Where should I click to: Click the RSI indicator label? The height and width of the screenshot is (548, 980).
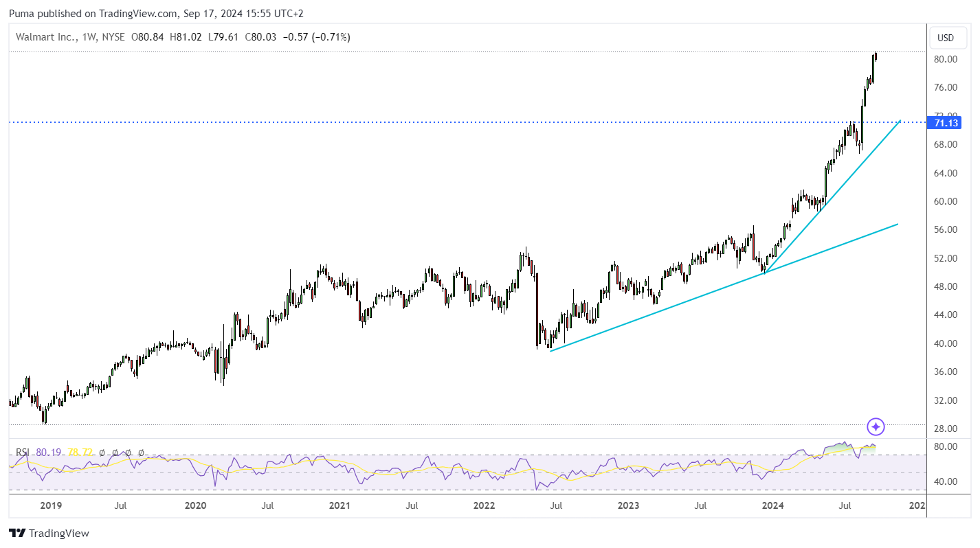point(23,453)
